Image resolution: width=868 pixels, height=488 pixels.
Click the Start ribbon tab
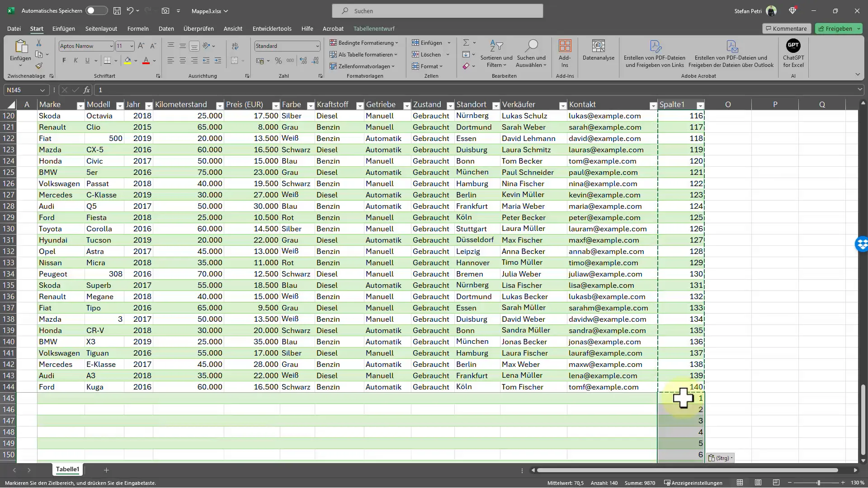37,28
